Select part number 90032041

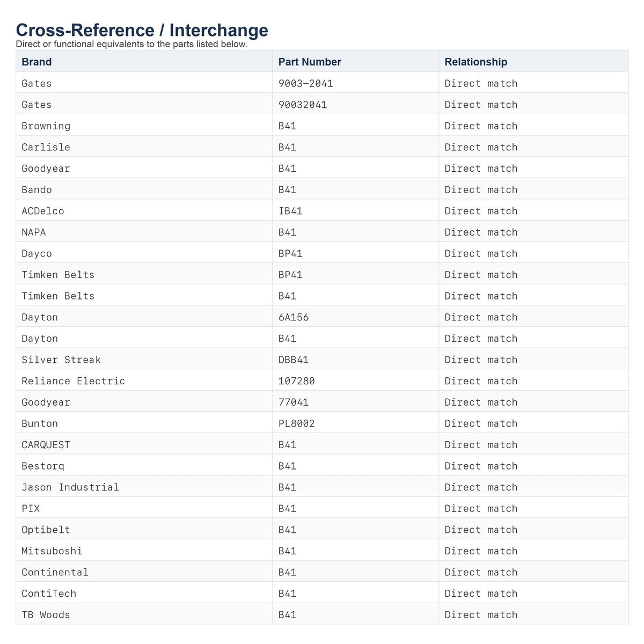(x=303, y=105)
